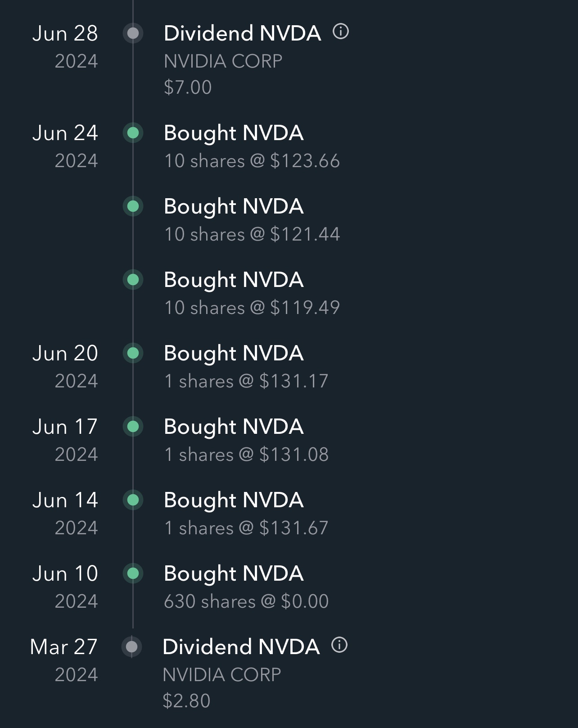Click green timeline dot for Jun 17 purchase
The height and width of the screenshot is (728, 578).
click(x=133, y=426)
